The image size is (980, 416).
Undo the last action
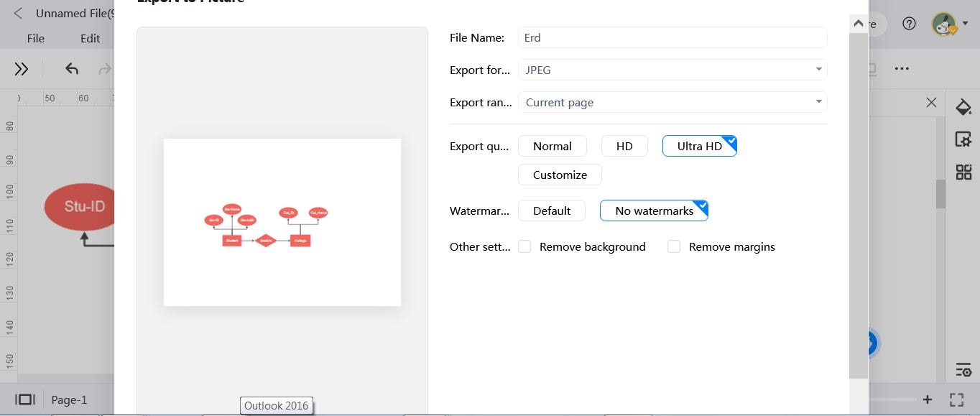[x=72, y=69]
